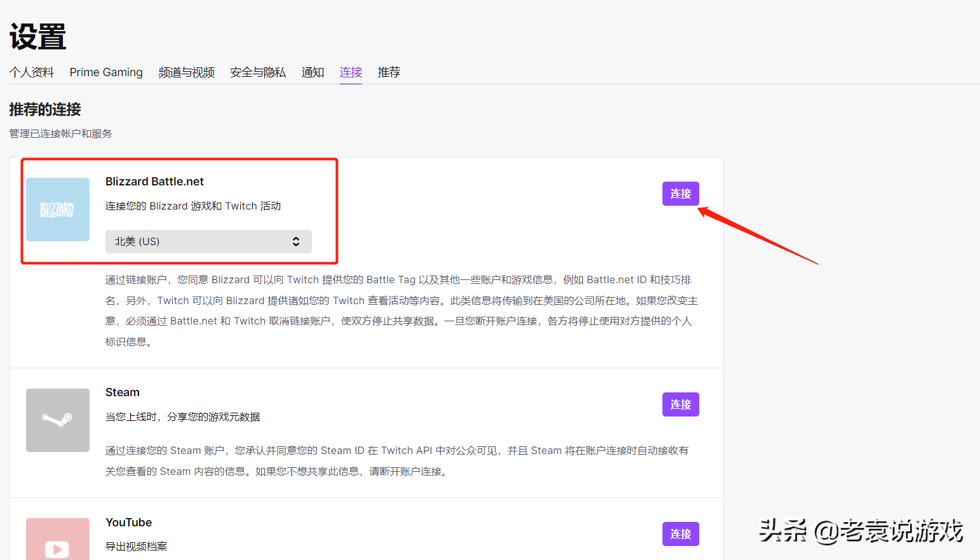
Task: Open the Prime Gaming tab
Action: pyautogui.click(x=106, y=72)
